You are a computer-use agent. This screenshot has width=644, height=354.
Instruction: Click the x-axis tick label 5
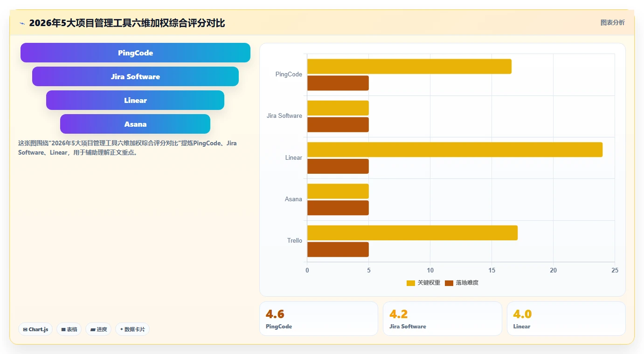(x=369, y=270)
